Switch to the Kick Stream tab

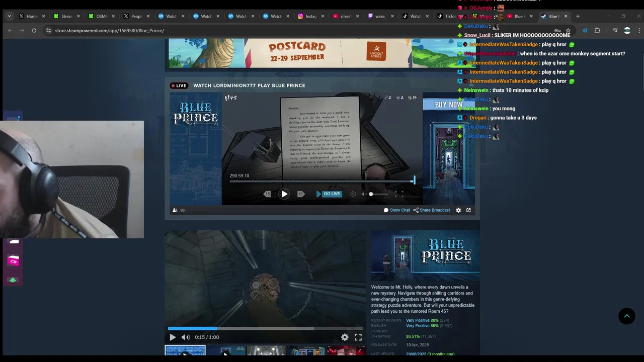pos(67,16)
